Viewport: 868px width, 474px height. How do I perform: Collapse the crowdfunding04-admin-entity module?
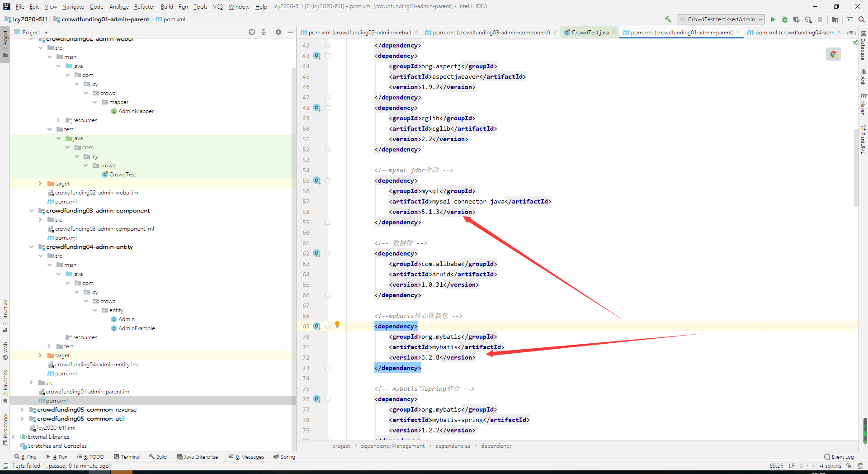tap(31, 247)
